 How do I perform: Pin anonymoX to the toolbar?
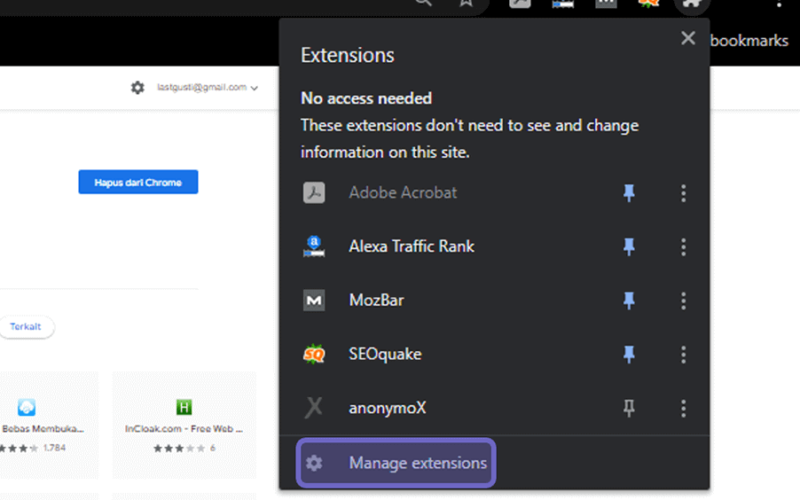click(x=629, y=408)
